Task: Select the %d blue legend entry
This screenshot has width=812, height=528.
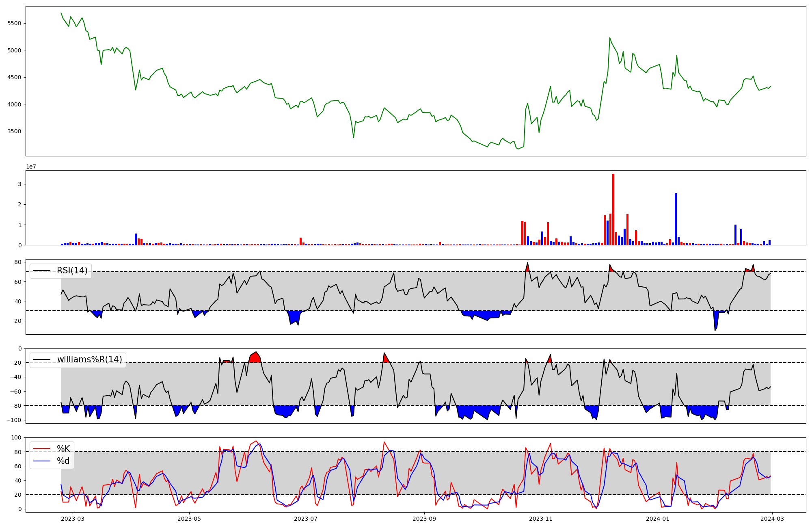Action: point(63,461)
